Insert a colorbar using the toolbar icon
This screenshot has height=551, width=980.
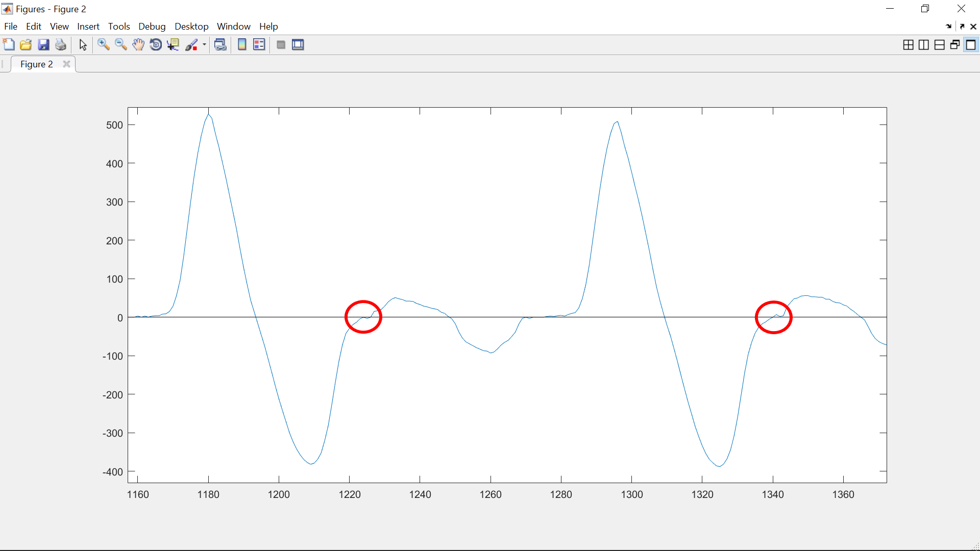(242, 45)
